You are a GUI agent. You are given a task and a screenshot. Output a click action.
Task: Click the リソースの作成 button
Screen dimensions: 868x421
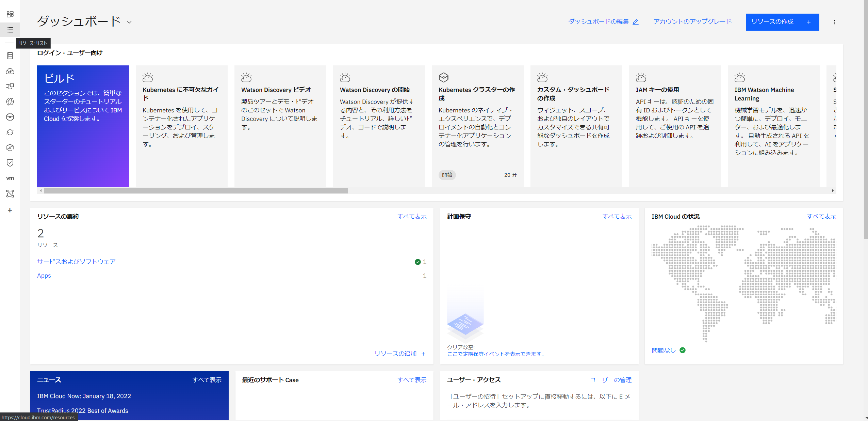[x=782, y=22]
